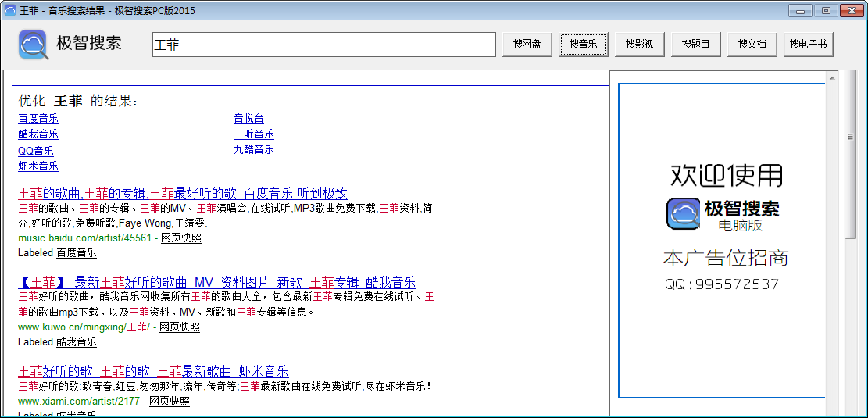Click the 搜文档 button

(752, 45)
